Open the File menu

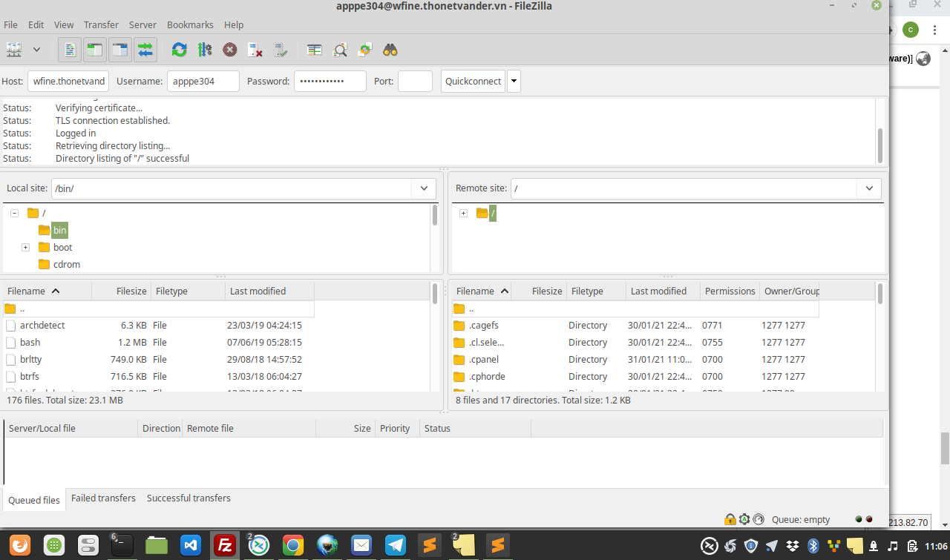tap(10, 24)
